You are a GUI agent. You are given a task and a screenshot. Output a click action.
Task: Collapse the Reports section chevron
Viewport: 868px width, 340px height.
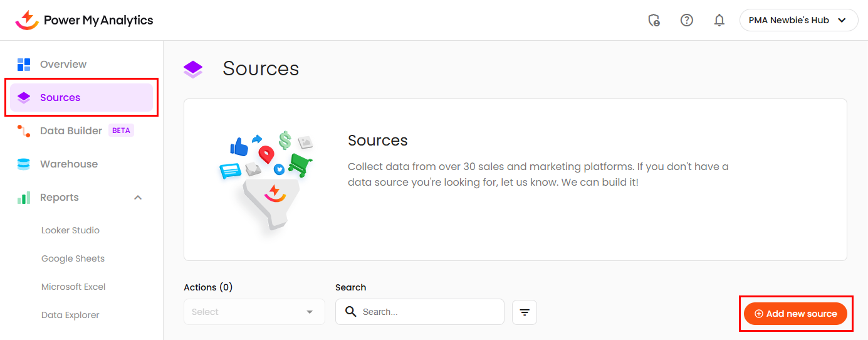138,198
